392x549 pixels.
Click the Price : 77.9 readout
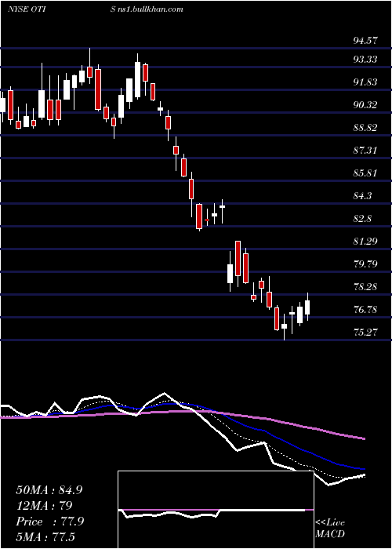pos(49,522)
